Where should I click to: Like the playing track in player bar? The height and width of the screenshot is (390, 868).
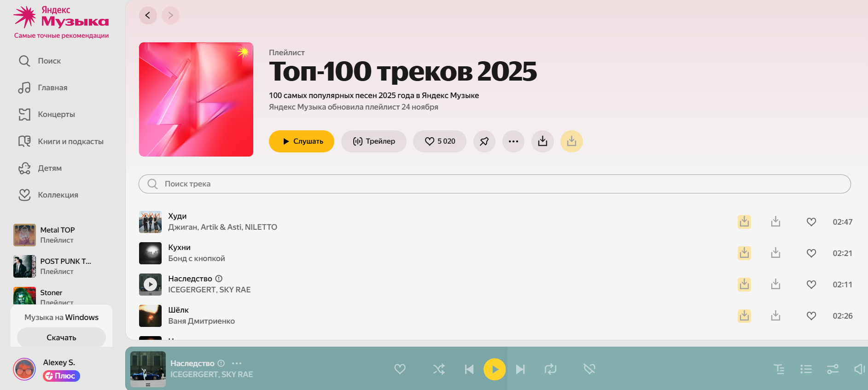[400, 369]
